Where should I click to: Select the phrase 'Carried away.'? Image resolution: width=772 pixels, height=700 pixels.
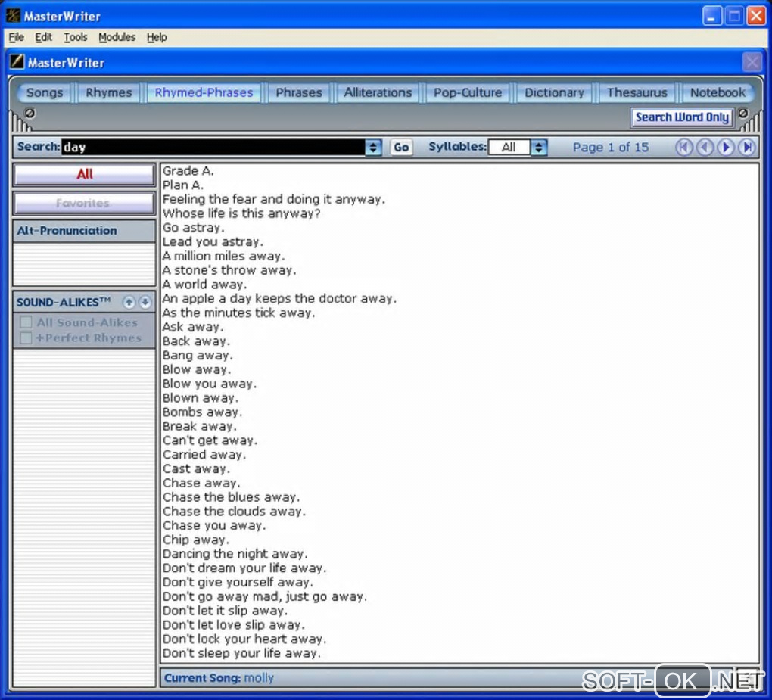tap(204, 455)
